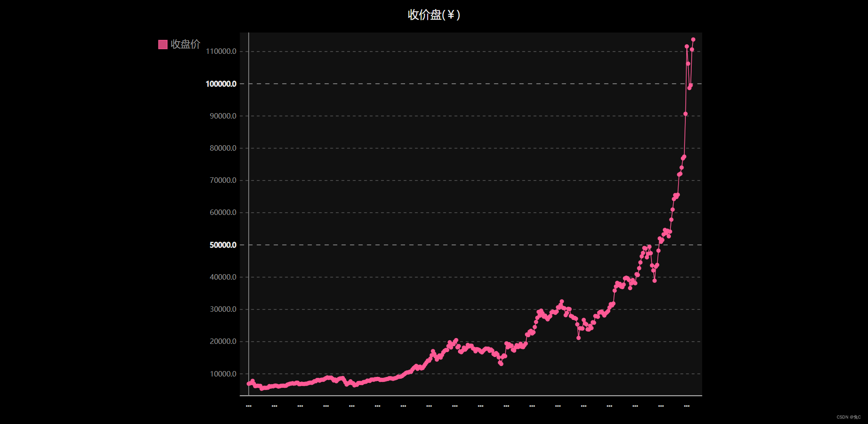Click the 80000.0 y-axis label
868x424 pixels.
[x=223, y=148]
